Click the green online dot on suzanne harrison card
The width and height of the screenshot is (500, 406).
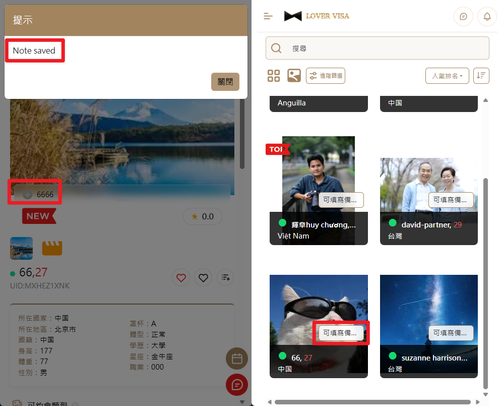coord(393,356)
